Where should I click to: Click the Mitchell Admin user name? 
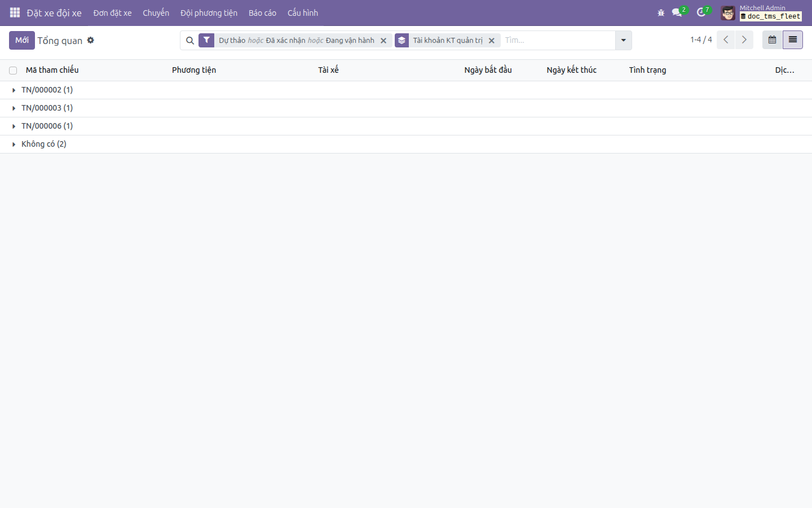click(x=762, y=8)
